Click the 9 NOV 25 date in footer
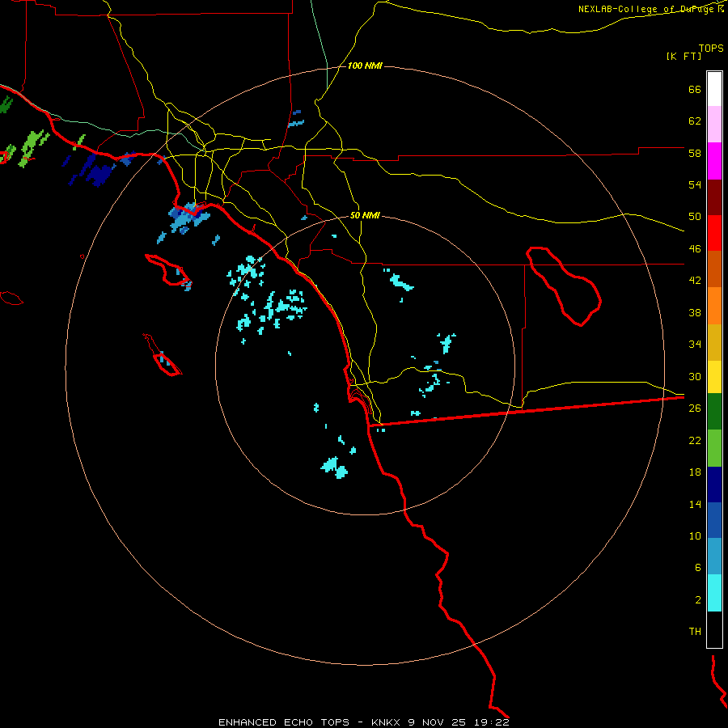 click(x=438, y=722)
